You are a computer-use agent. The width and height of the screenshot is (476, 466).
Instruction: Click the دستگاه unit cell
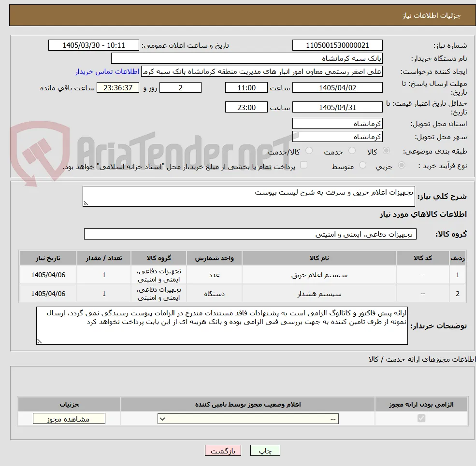pyautogui.click(x=215, y=294)
